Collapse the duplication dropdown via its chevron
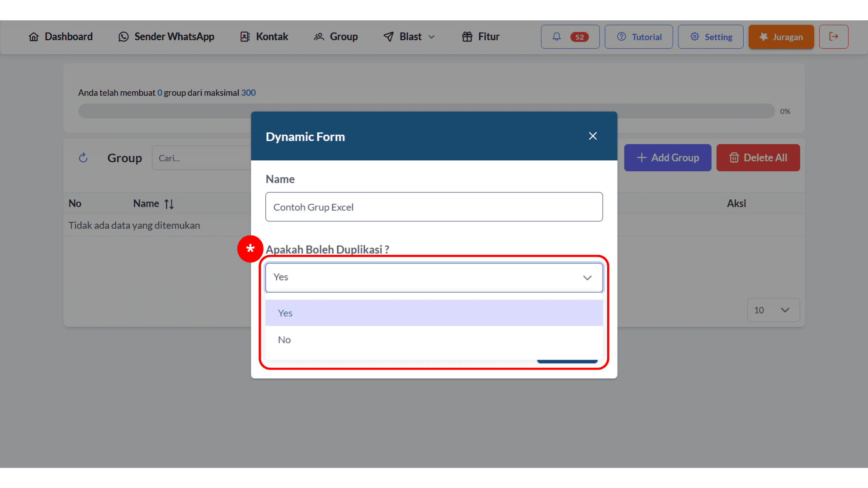 click(x=587, y=277)
